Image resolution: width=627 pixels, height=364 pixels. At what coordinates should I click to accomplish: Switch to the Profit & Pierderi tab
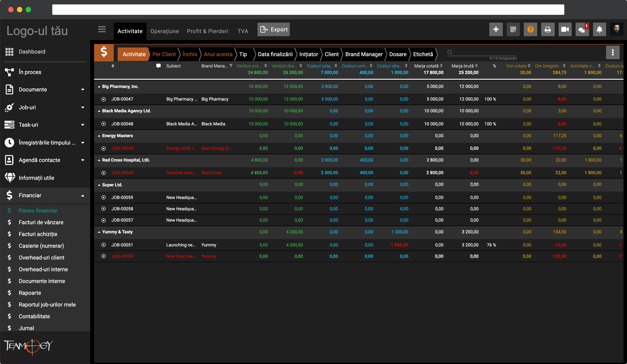[207, 31]
